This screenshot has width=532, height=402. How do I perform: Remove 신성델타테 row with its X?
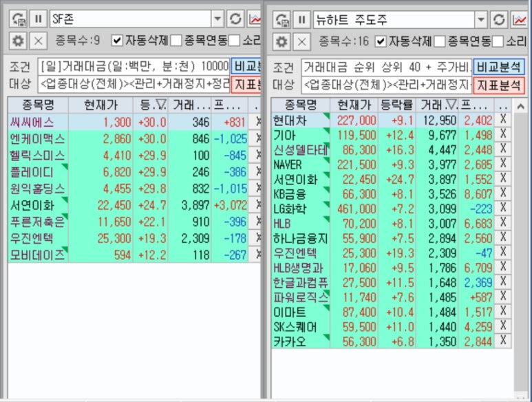503,149
